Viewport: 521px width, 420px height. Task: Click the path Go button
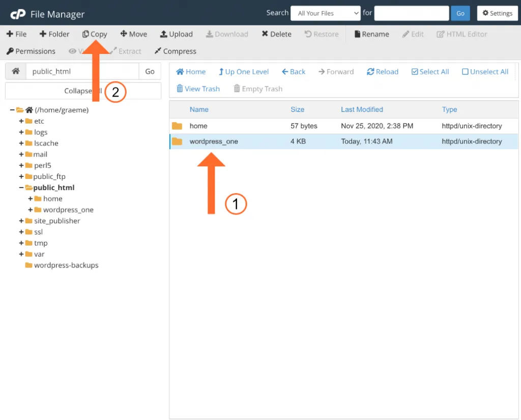(x=150, y=71)
